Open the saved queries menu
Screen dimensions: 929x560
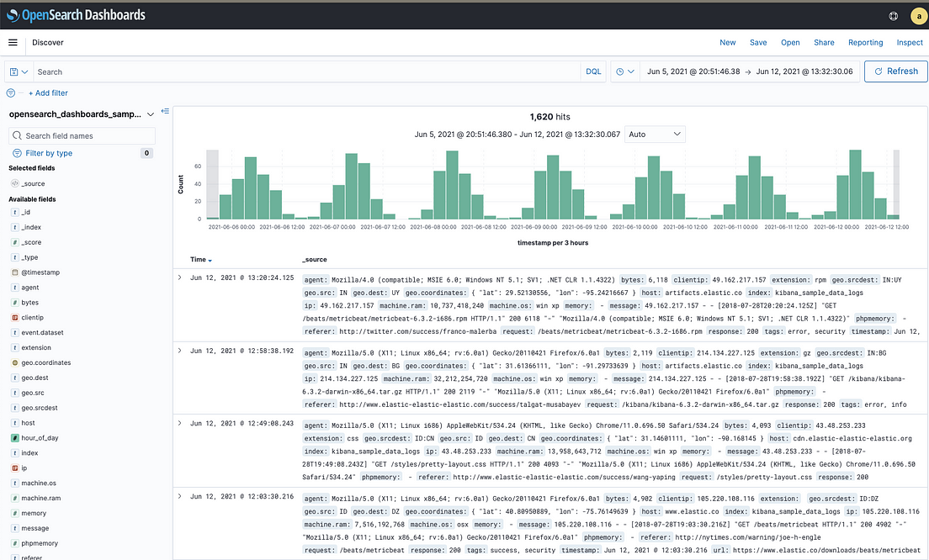[19, 71]
